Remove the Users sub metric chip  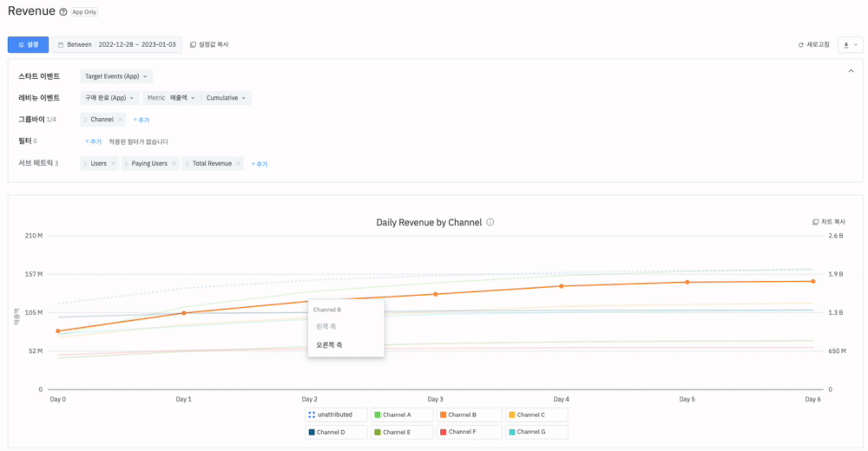tap(113, 163)
